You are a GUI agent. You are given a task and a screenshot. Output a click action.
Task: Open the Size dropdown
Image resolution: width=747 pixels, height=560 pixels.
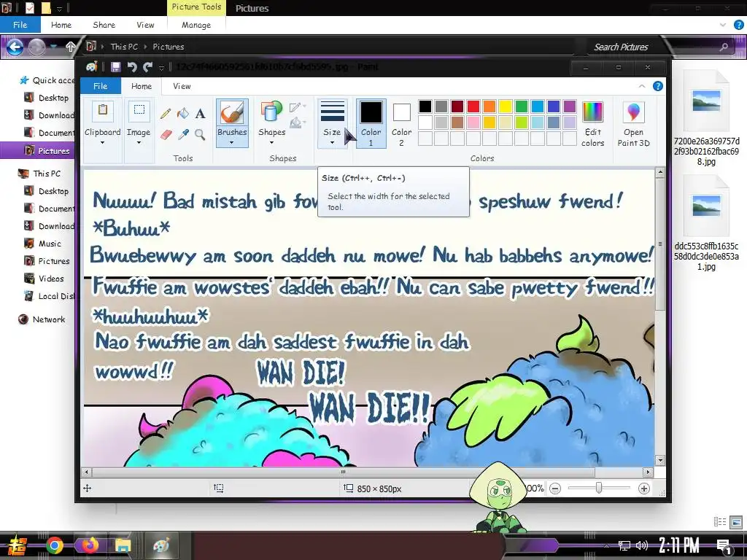point(332,124)
